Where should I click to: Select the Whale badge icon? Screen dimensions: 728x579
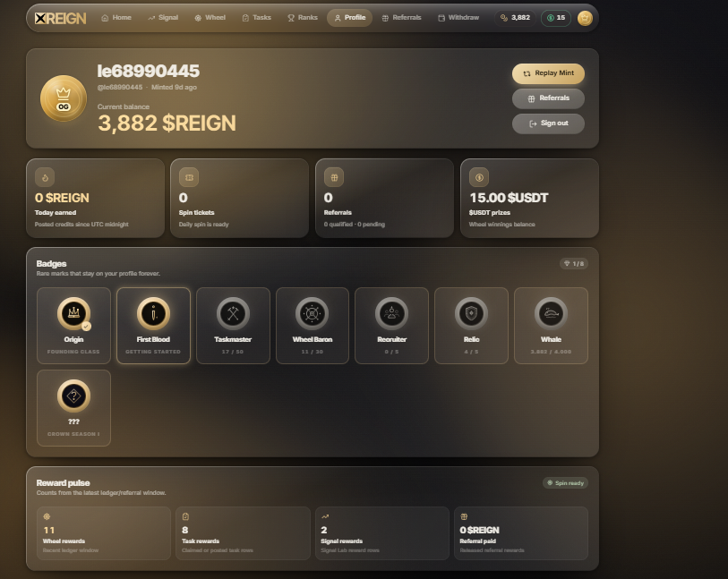click(551, 313)
